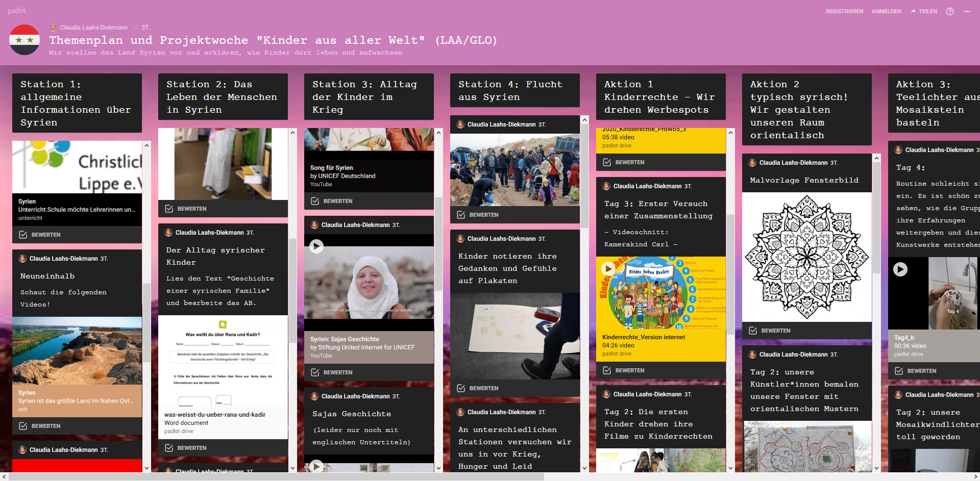Open the mandala Fensterbild image thumbnail
980x481 pixels.
806,257
